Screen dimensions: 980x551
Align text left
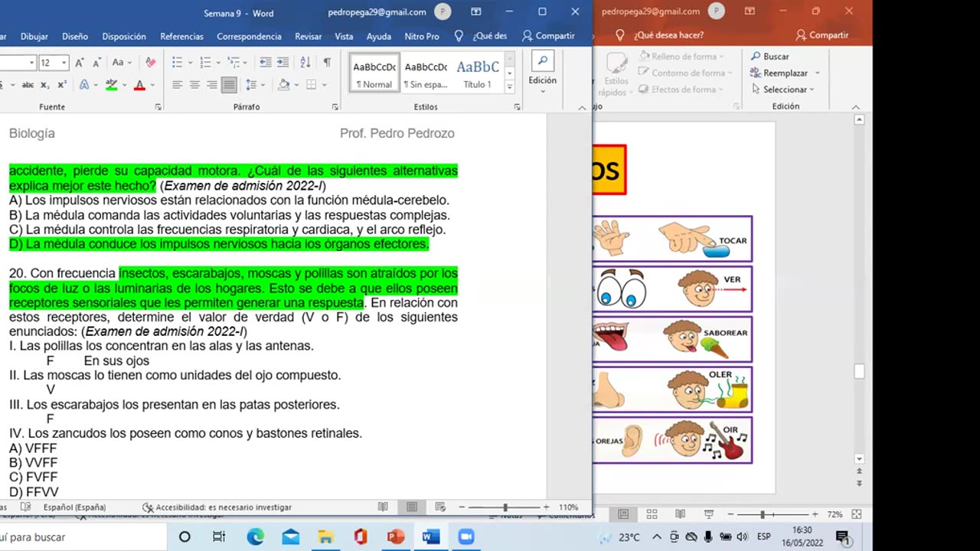[x=178, y=85]
